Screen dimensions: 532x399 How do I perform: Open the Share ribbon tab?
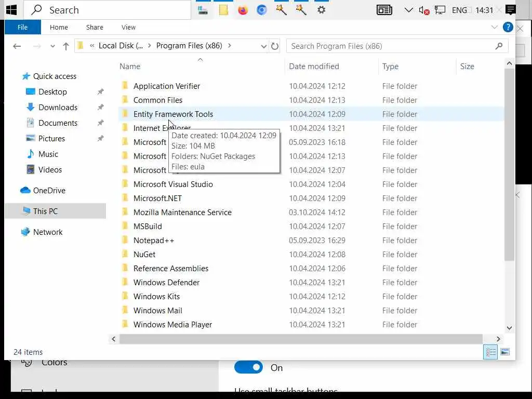[95, 27]
